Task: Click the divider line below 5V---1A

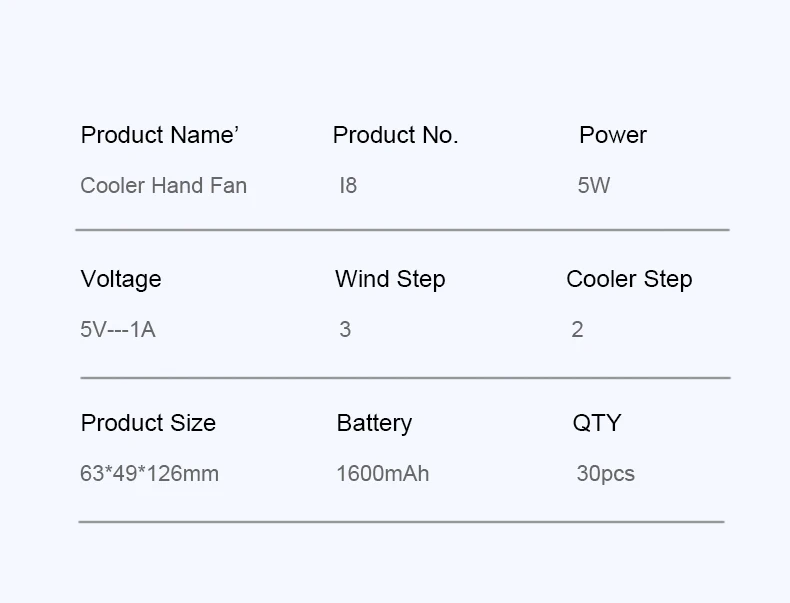Action: tap(405, 378)
